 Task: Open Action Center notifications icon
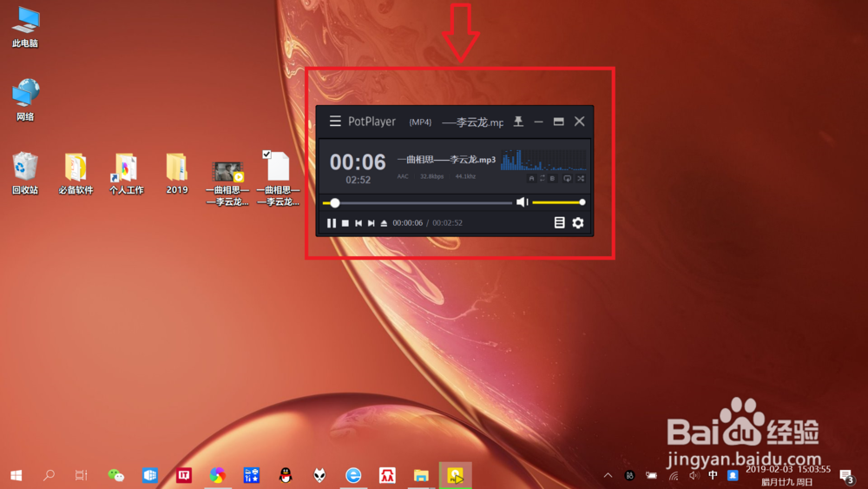846,476
